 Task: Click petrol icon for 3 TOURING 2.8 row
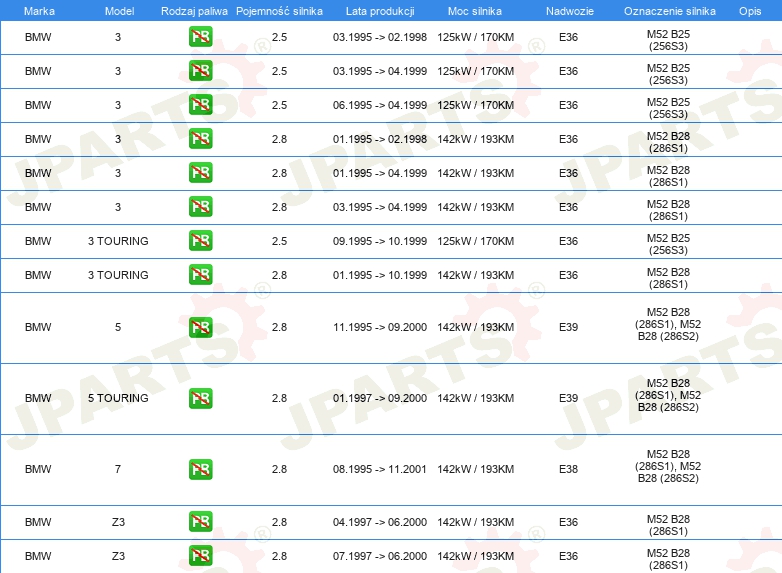[x=200, y=274]
